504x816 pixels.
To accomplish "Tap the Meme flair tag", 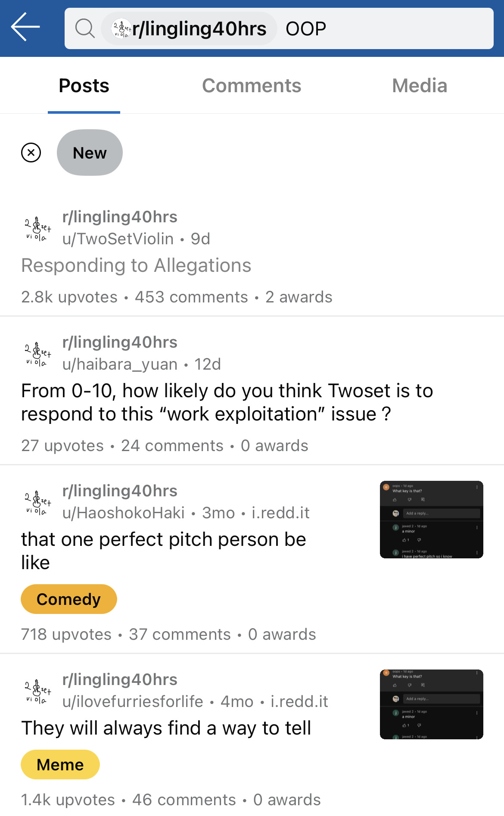I will (60, 765).
